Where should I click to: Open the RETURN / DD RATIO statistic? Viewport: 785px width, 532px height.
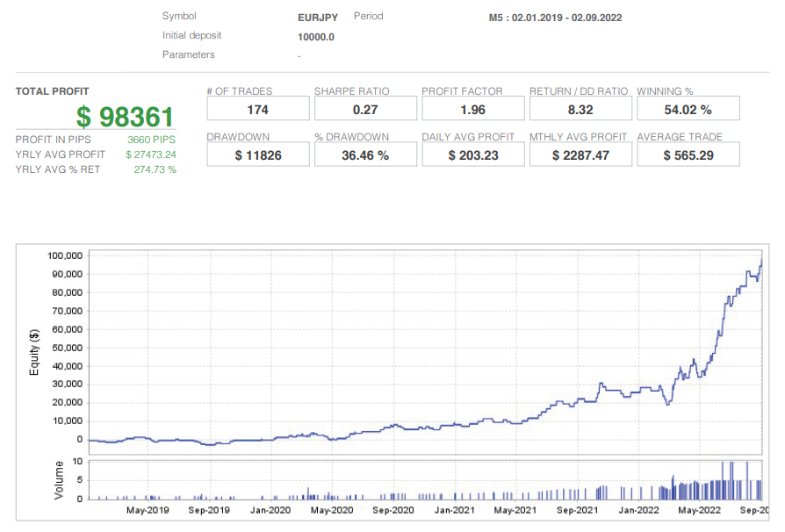coord(580,108)
